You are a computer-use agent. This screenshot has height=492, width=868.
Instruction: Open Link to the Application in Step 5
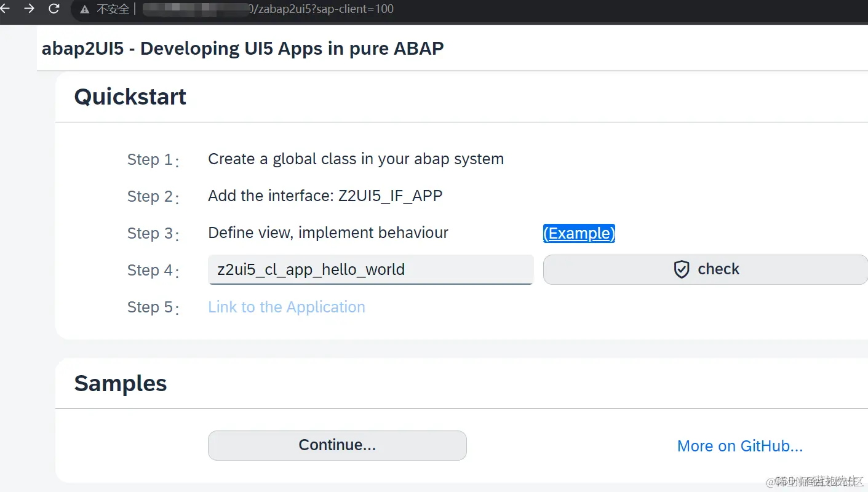(x=287, y=307)
